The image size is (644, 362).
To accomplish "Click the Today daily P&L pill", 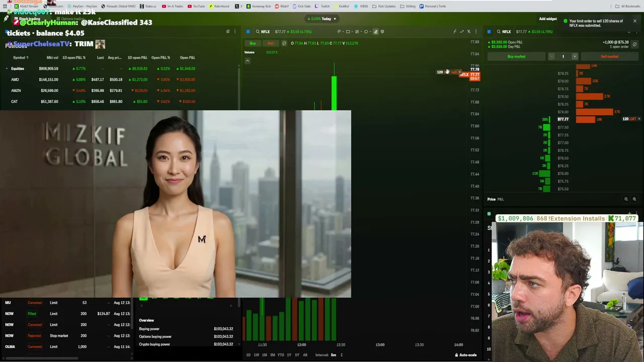I will (322, 19).
